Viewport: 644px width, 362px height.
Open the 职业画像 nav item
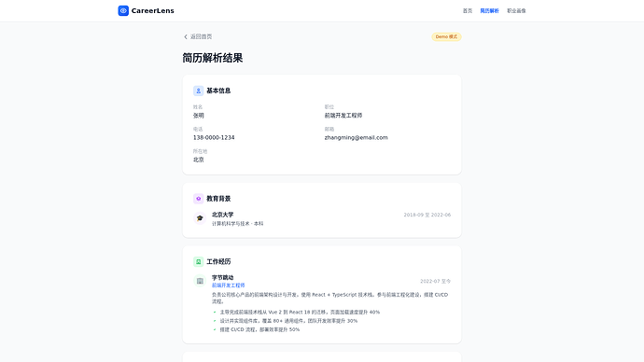(x=516, y=11)
